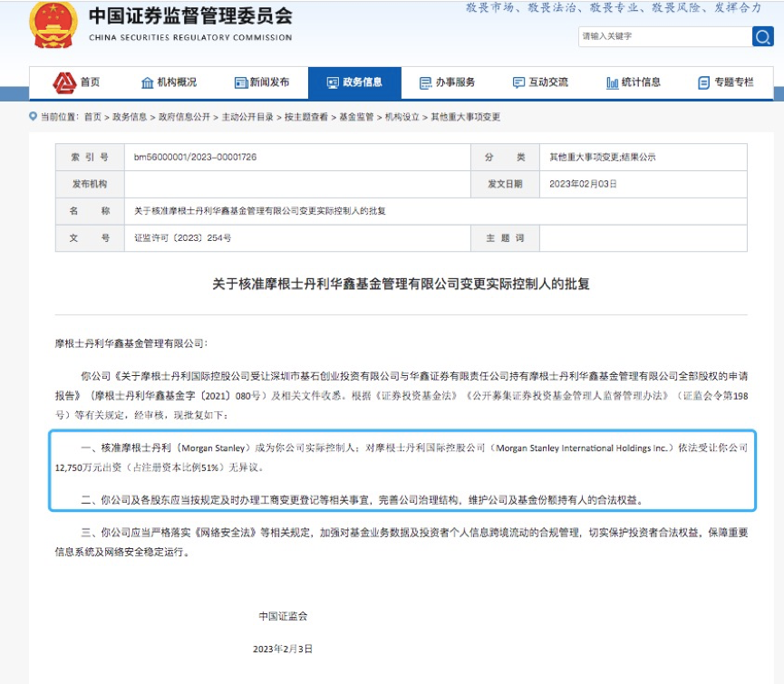Click the 互动交流 interaction icon
Viewport: 784px width, 684px height.
(x=518, y=82)
